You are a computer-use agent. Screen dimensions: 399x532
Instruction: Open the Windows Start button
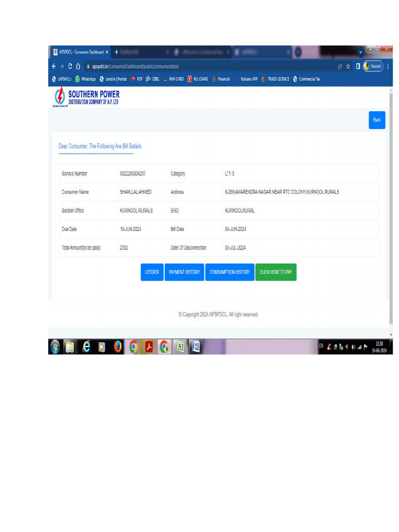55,347
